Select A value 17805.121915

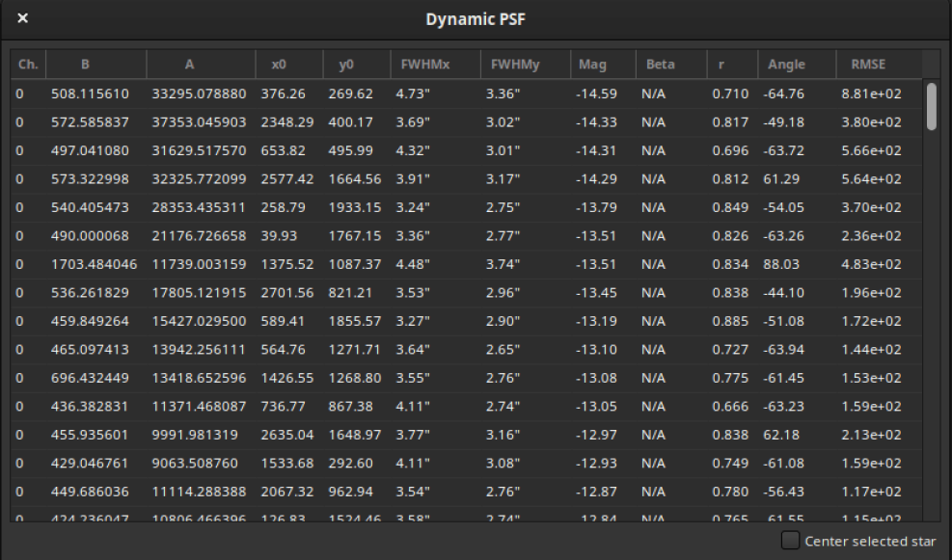click(199, 293)
